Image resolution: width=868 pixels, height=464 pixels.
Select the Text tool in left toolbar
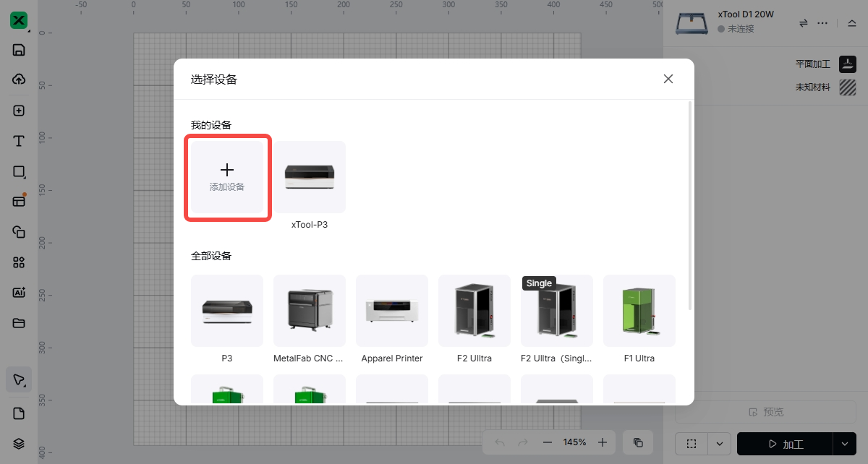coord(20,141)
